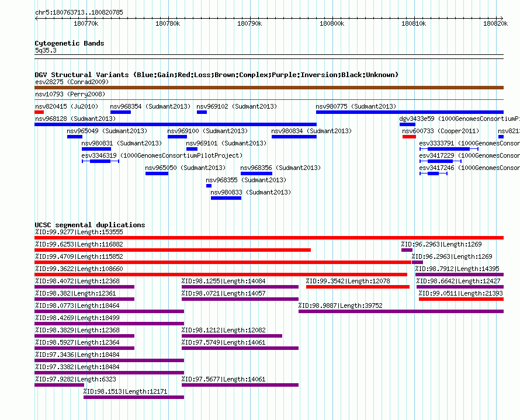
Task: Click the blue bar under nsv968356
Action: point(256,173)
